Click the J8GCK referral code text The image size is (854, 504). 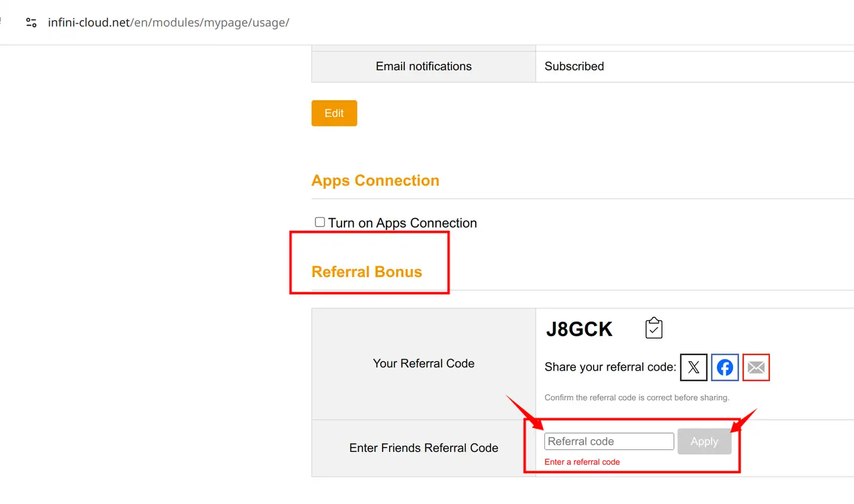click(579, 329)
